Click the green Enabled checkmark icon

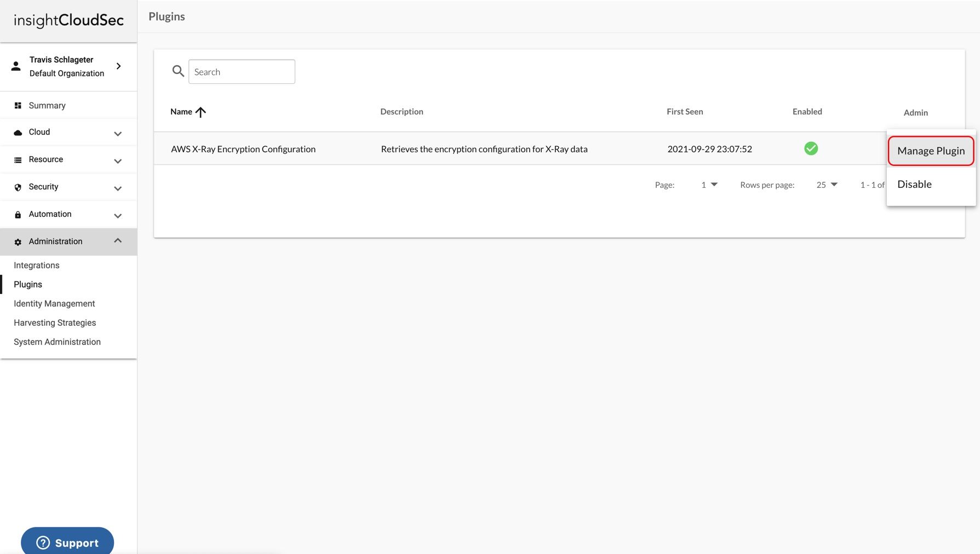[811, 148]
